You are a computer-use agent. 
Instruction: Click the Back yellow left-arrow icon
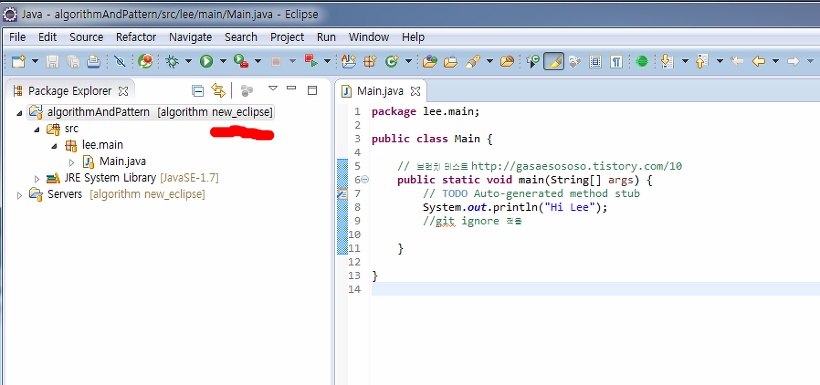coord(758,62)
